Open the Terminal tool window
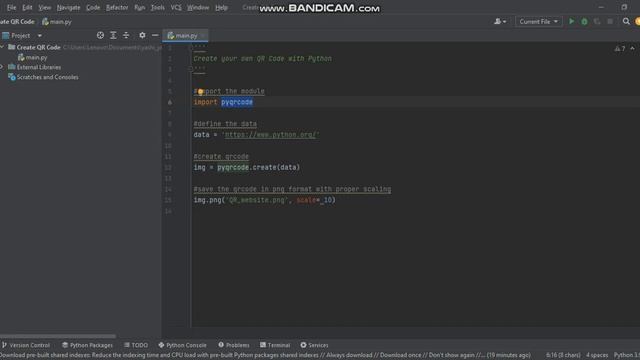 click(x=275, y=345)
